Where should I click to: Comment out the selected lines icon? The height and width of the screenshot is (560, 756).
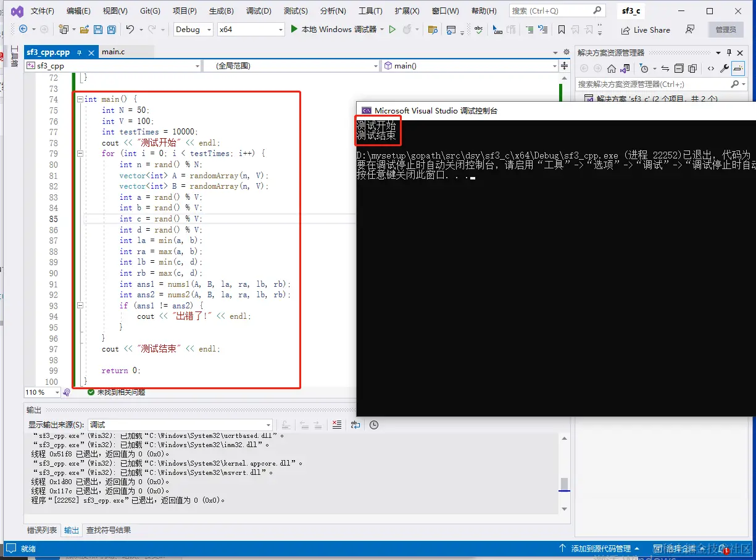click(530, 30)
